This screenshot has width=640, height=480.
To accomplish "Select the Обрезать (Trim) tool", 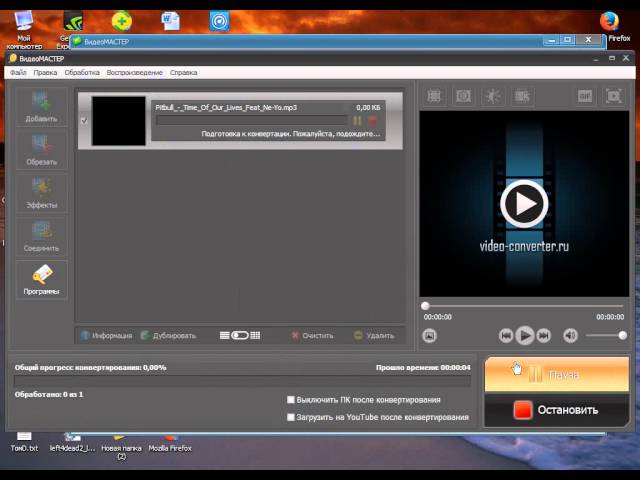I will (42, 150).
